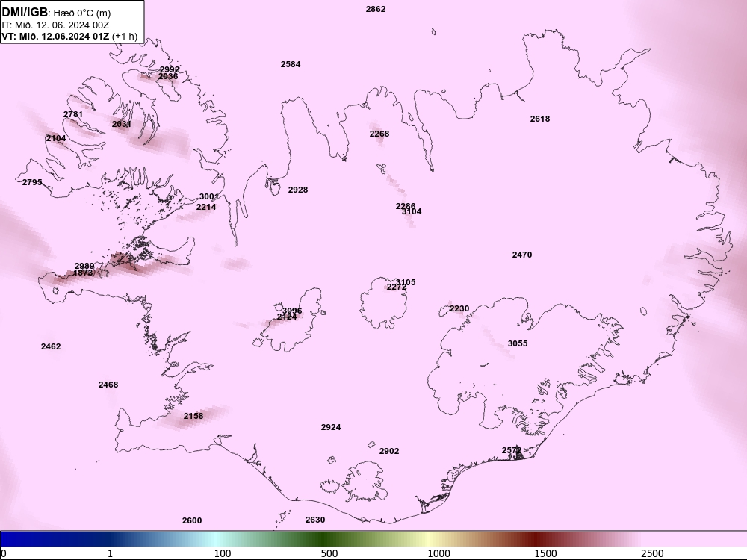Click the legend label 2500
The width and height of the screenshot is (747, 560).
click(x=651, y=553)
